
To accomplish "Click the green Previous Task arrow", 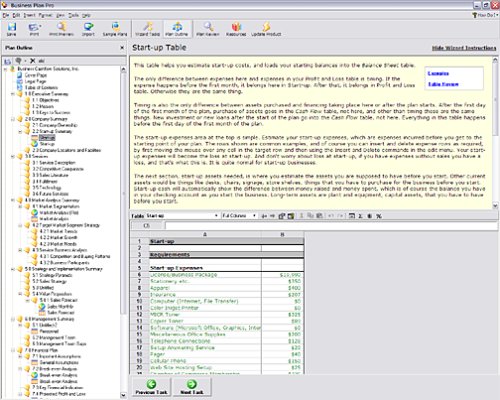I will (x=151, y=384).
